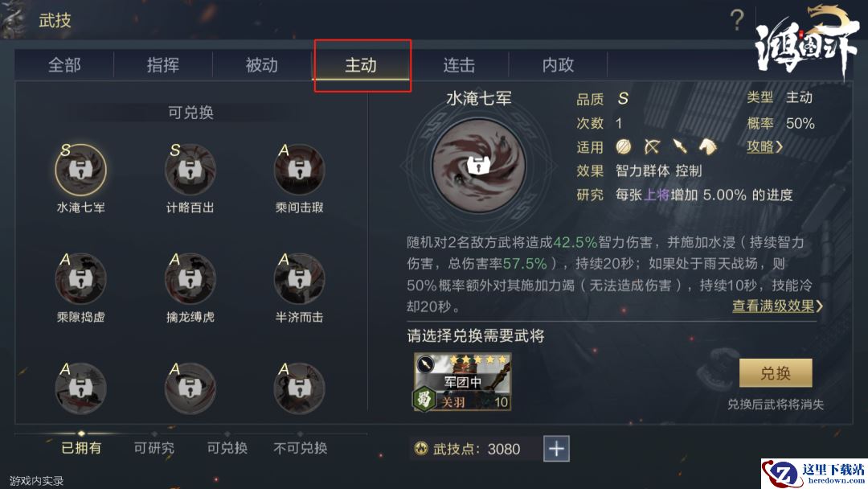Jump to 可兑换 filter section
This screenshot has height=489, width=868.
point(227,448)
